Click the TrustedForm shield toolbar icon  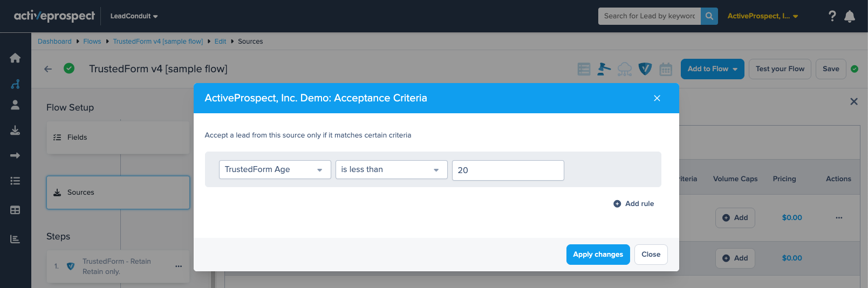point(645,69)
